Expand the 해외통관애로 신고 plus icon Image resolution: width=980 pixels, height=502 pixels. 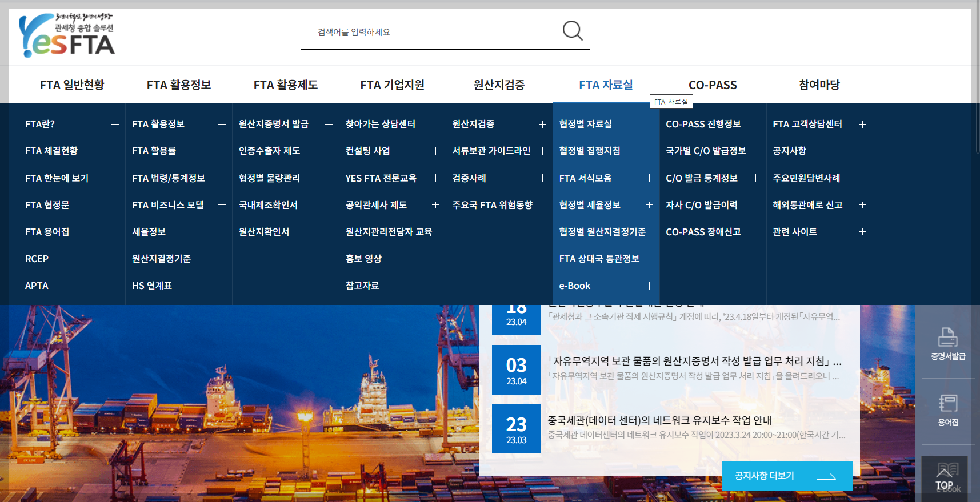click(x=862, y=205)
